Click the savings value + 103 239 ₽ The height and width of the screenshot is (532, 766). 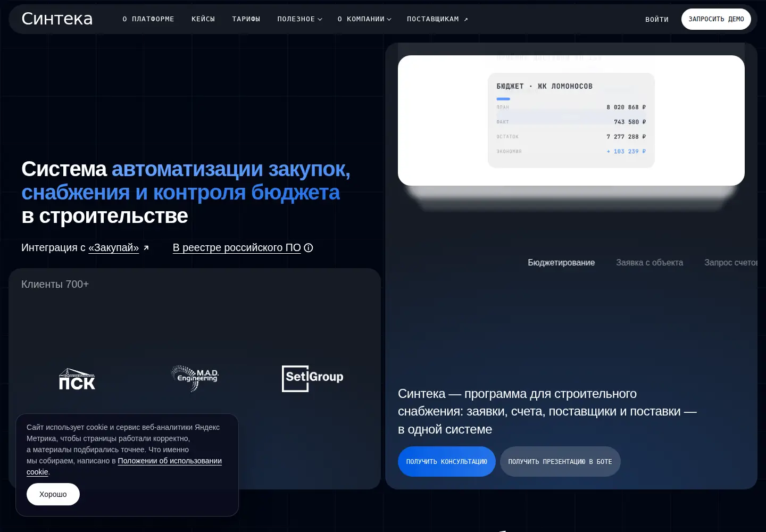tap(626, 152)
